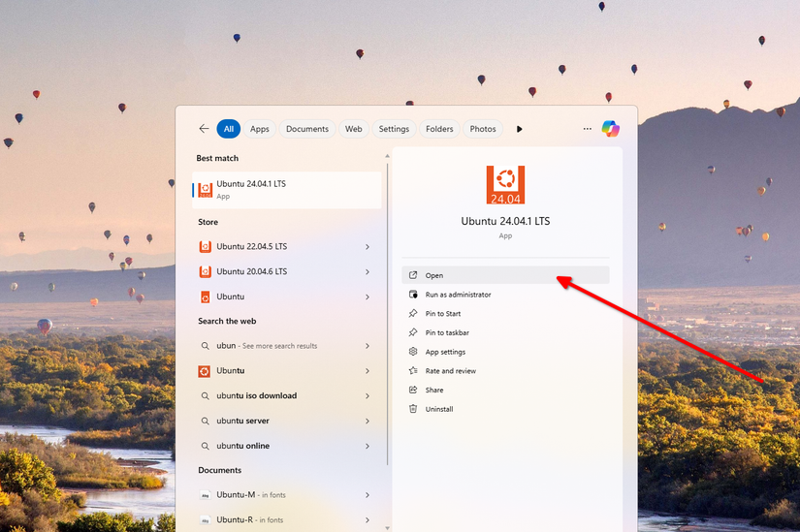The height and width of the screenshot is (532, 800).
Task: Expand the ubuntu iso download suggestion chevron
Action: 368,396
